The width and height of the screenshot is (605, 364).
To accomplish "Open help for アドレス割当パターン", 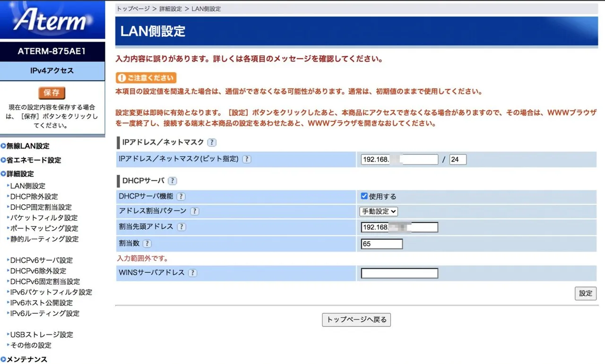I will (x=194, y=211).
